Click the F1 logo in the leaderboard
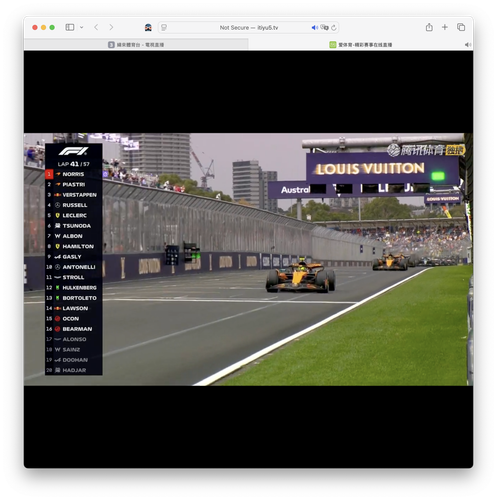Image resolution: width=497 pixels, height=500 pixels. tap(73, 151)
